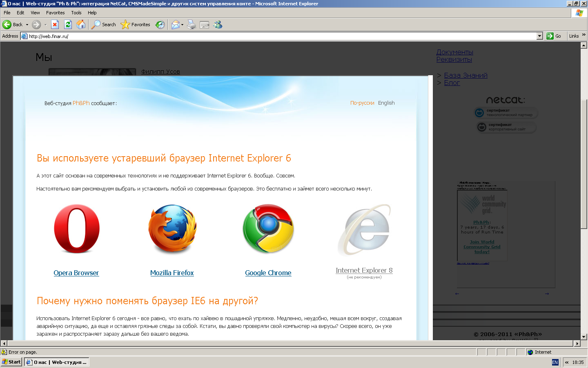
Task: Expand the Links toolbar chevron
Action: (x=584, y=35)
